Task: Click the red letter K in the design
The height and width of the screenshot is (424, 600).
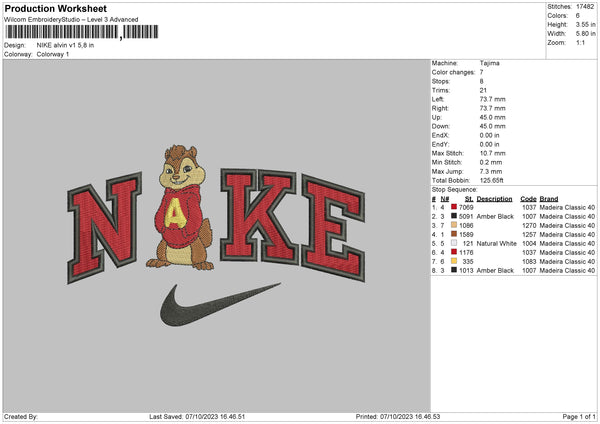Action: pos(259,216)
